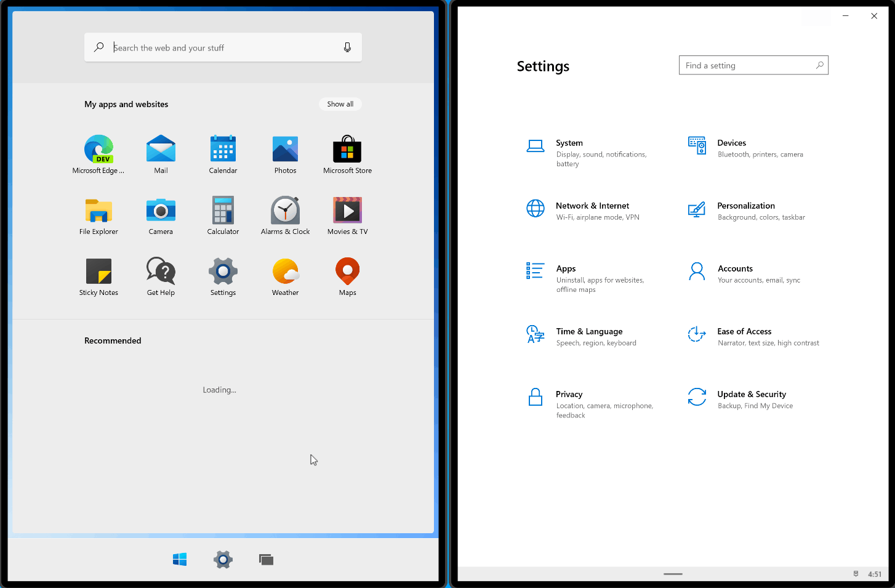
Task: Launch File Explorer
Action: click(x=98, y=211)
